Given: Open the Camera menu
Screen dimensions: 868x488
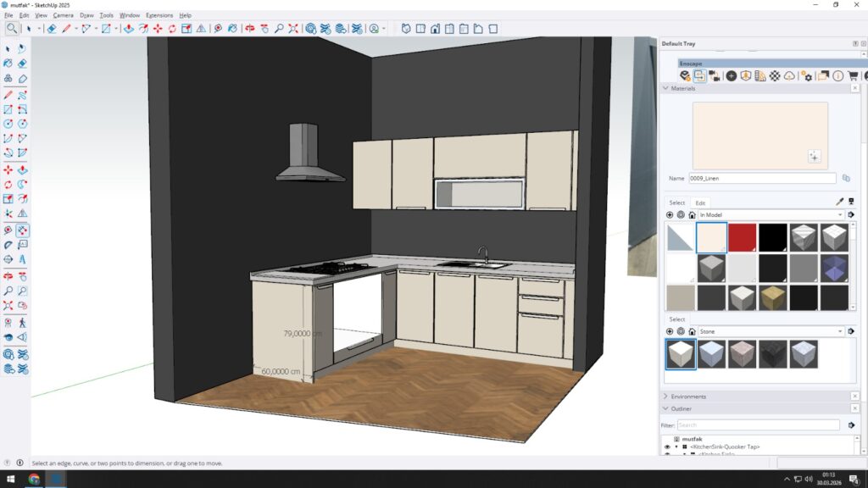Looking at the screenshot, I should coord(63,15).
